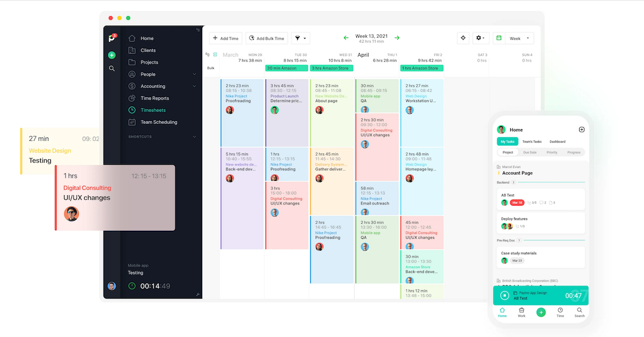The width and height of the screenshot is (644, 337).
Task: Open the Dashboard tab on mobile
Action: click(558, 141)
